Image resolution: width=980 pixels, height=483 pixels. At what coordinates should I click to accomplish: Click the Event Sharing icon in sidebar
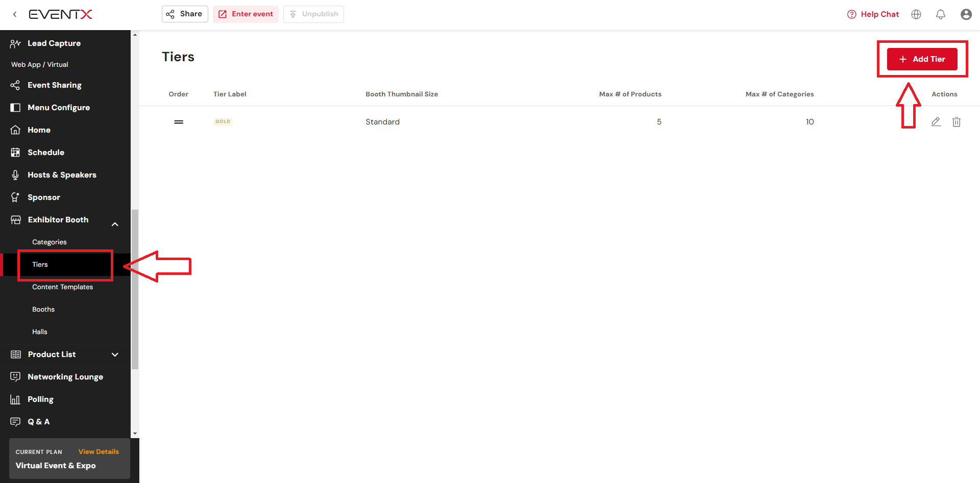(15, 85)
